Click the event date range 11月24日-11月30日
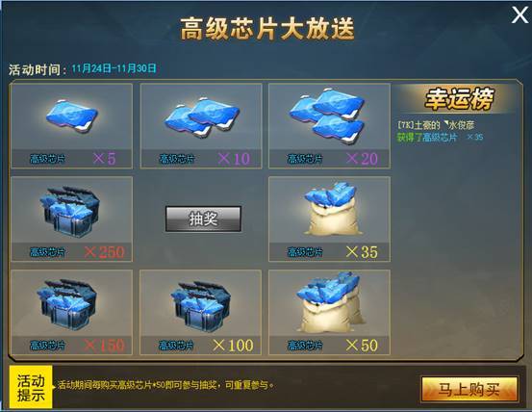Screen dimensions: 532x412 click(114, 68)
